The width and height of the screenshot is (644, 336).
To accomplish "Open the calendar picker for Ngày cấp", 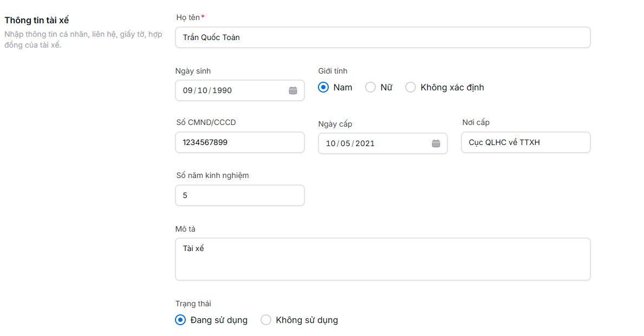I will tap(436, 143).
